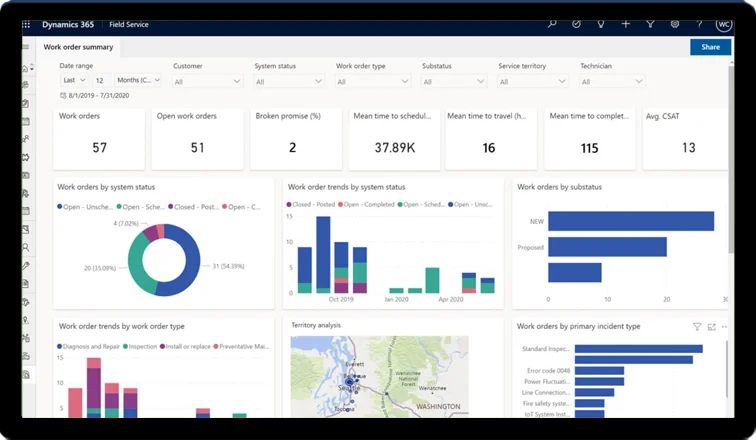Image resolution: width=756 pixels, height=440 pixels.
Task: Click the puzzle piece icon in the left sidebar
Action: point(26,157)
